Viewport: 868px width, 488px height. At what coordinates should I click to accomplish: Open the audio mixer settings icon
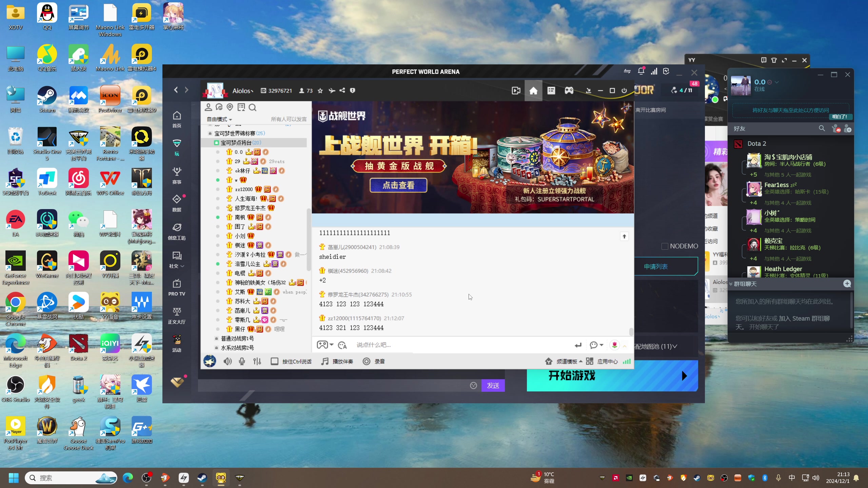click(x=257, y=362)
